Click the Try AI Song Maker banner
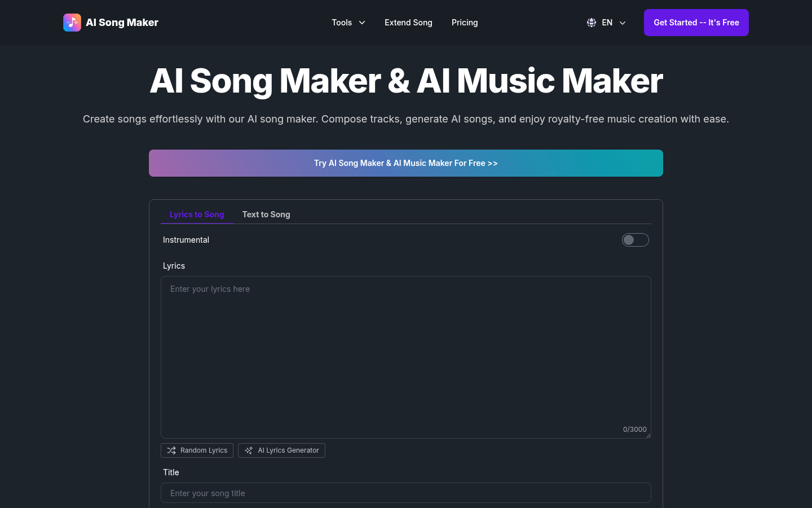Screen dimensions: 812x508 point(406,163)
